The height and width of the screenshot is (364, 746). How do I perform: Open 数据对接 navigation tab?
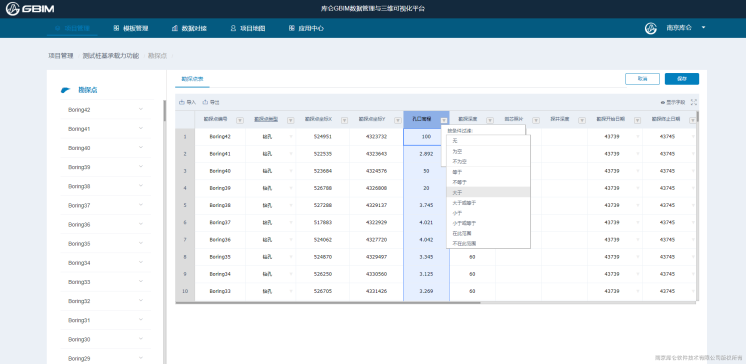189,29
